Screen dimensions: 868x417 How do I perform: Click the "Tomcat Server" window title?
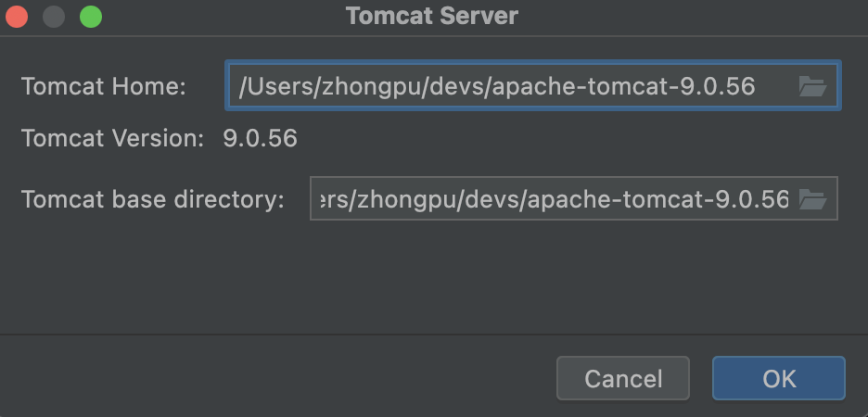point(432,17)
